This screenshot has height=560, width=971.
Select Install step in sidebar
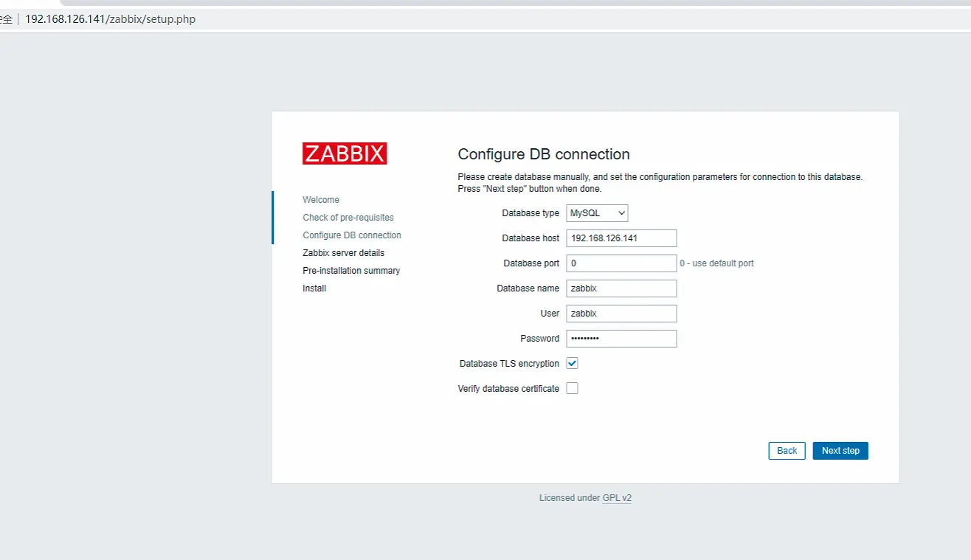coord(314,288)
